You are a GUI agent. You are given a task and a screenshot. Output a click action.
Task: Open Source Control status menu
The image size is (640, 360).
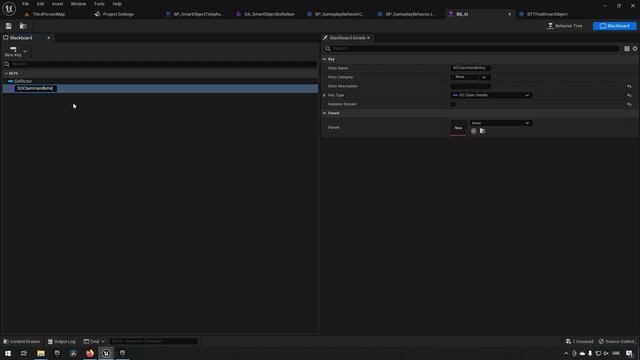click(617, 341)
